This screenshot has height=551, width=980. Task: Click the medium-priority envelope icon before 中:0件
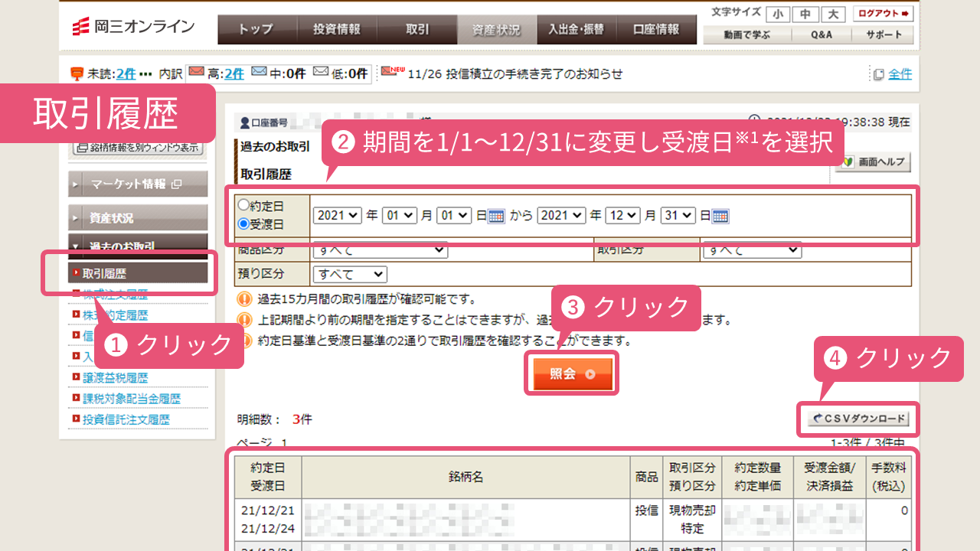[x=259, y=73]
